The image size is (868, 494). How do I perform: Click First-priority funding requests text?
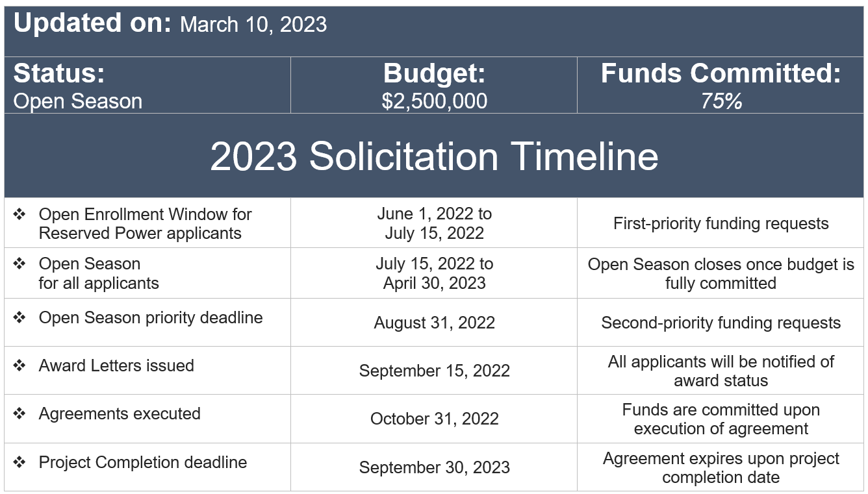(x=721, y=224)
